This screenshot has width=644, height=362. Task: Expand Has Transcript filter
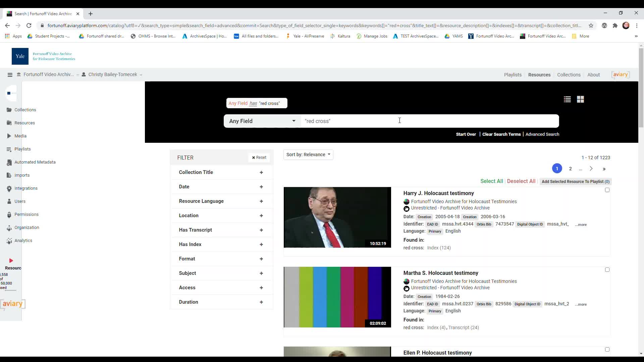pos(221,230)
